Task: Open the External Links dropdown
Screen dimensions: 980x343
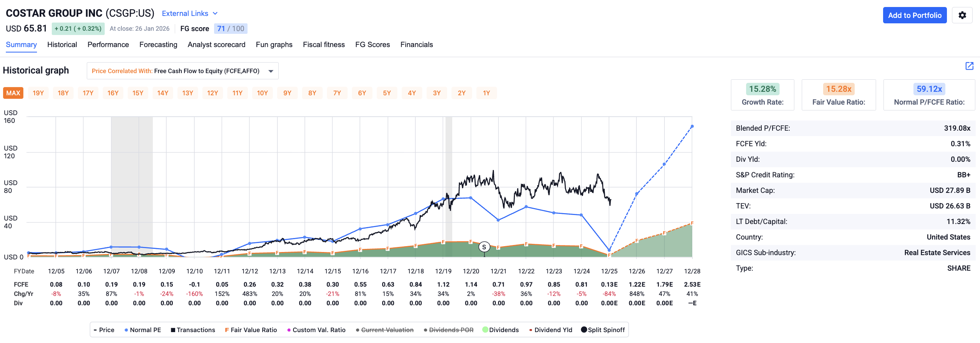Action: click(x=189, y=13)
